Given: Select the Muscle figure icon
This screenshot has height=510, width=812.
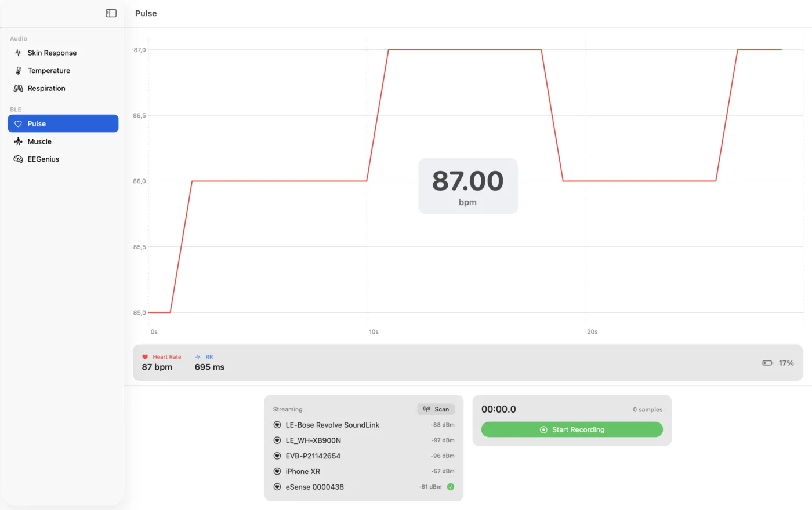Looking at the screenshot, I should coord(18,141).
